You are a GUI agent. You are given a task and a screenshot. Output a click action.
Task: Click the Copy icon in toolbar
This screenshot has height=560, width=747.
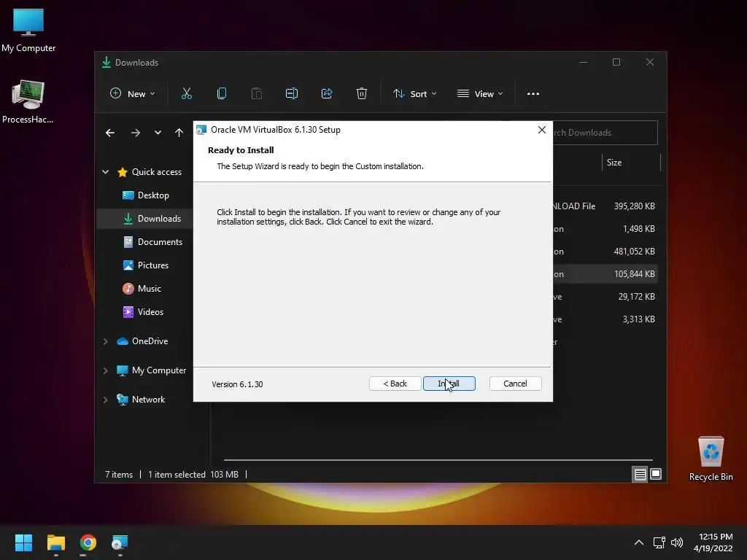tap(222, 94)
